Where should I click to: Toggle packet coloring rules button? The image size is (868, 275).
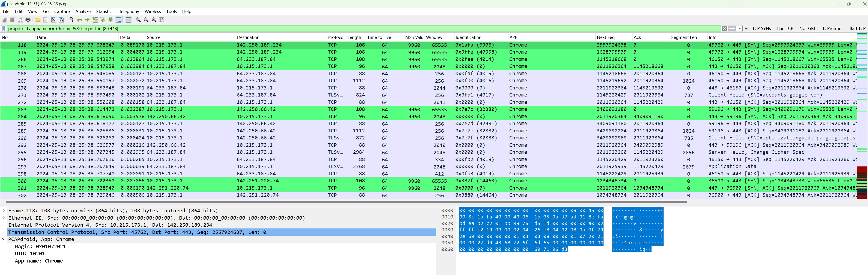[128, 20]
